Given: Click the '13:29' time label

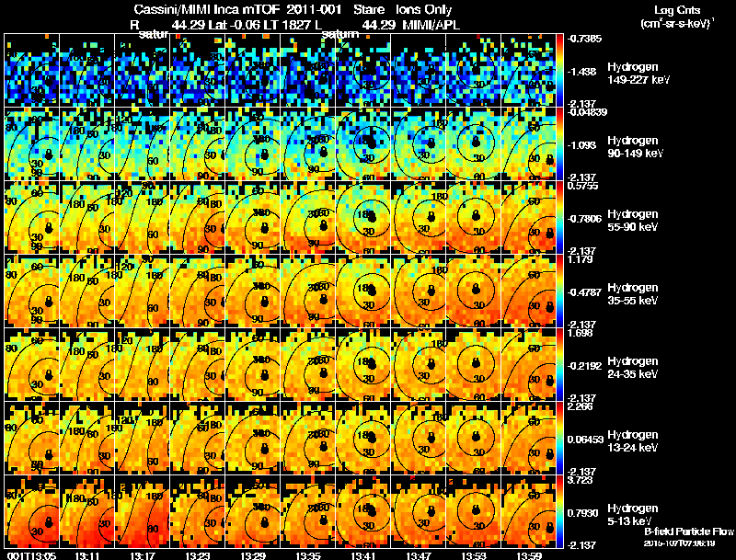Looking at the screenshot, I should tap(252, 555).
